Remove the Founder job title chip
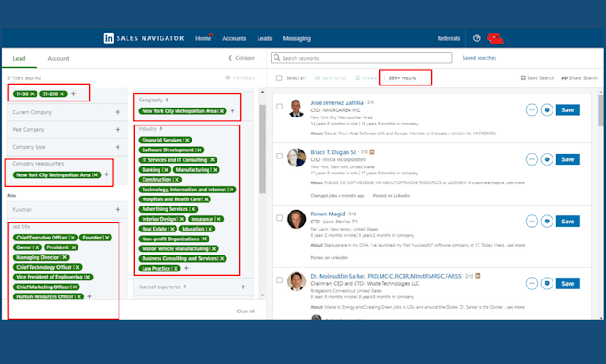Screen dimensions: 606x364 point(107,238)
